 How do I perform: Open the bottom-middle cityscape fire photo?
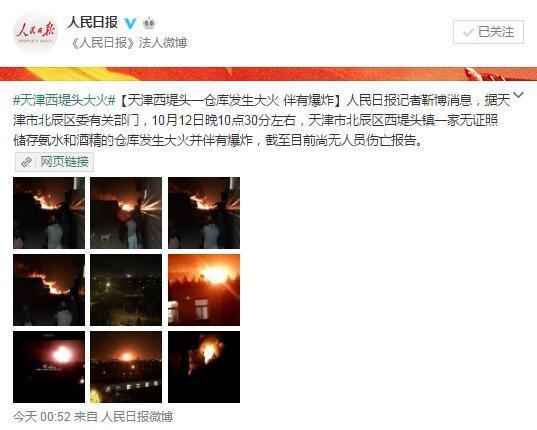[126, 367]
